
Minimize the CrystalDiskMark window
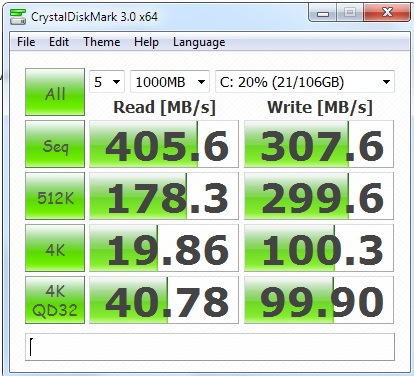(323, 13)
